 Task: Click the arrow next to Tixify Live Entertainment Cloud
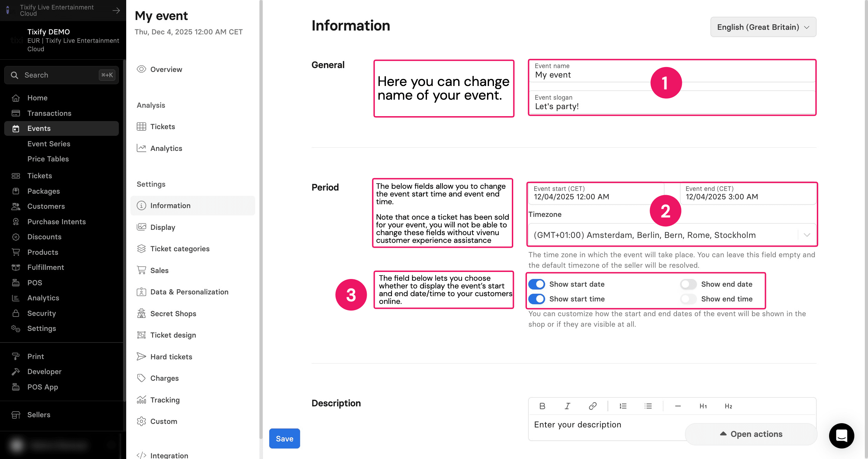[116, 11]
